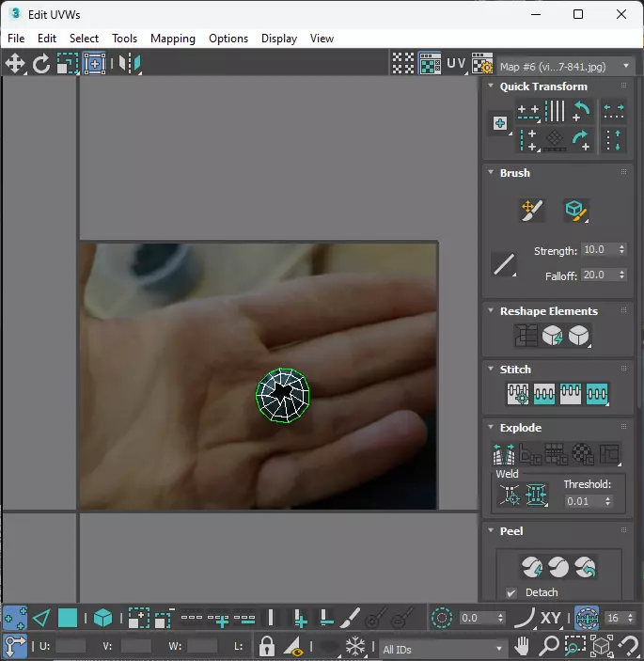644x661 pixels.
Task: Click the Paint Move brush icon
Action: pos(532,210)
